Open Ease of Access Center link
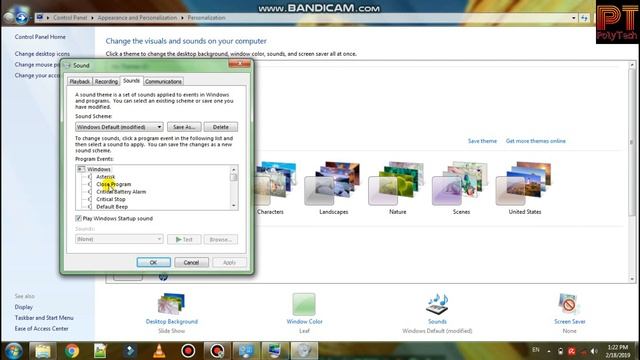Image resolution: width=640 pixels, height=360 pixels. point(42,329)
